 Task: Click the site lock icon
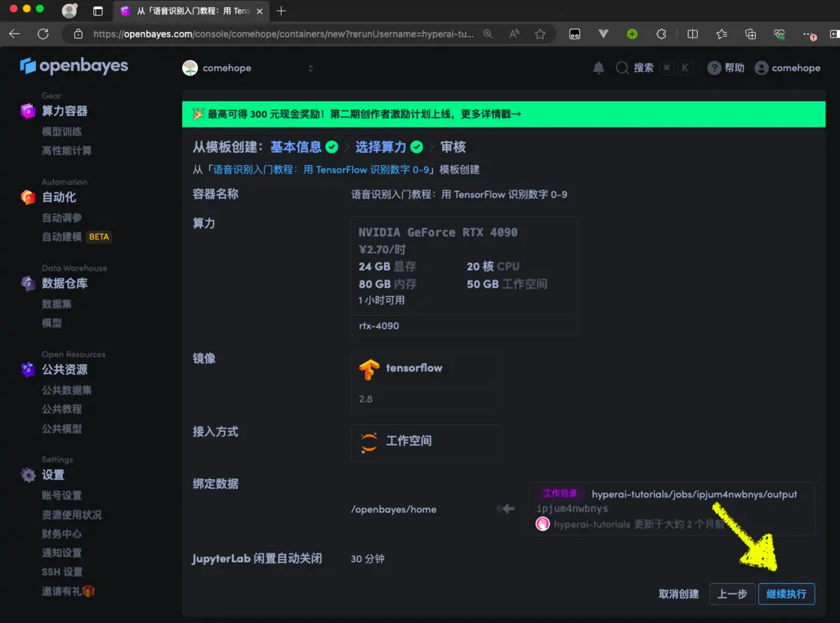78,34
